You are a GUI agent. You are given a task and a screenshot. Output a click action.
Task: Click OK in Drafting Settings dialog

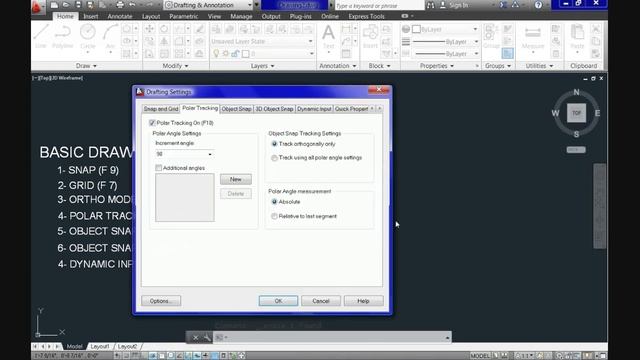tap(278, 301)
